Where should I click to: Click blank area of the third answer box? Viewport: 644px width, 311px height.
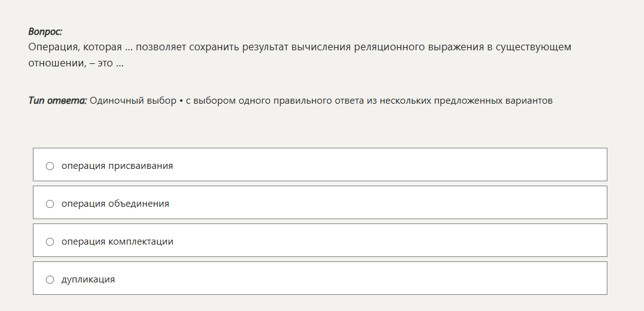coord(385,241)
